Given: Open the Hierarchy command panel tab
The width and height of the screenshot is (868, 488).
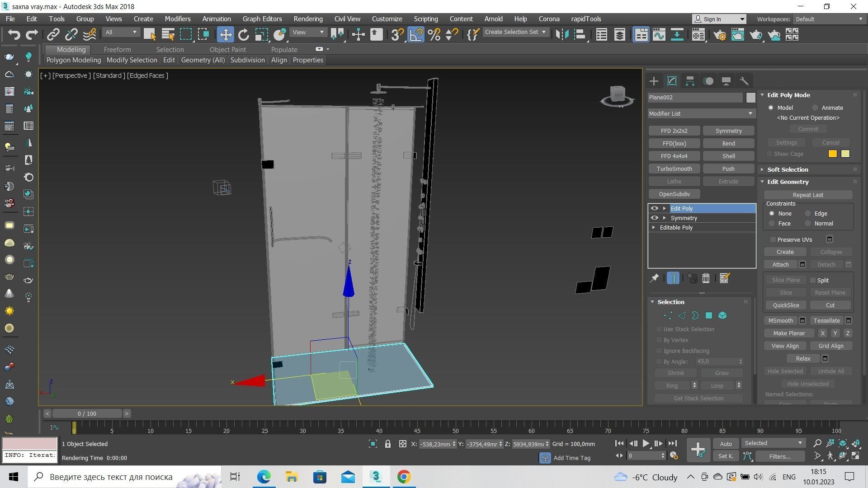Looking at the screenshot, I should click(x=690, y=81).
